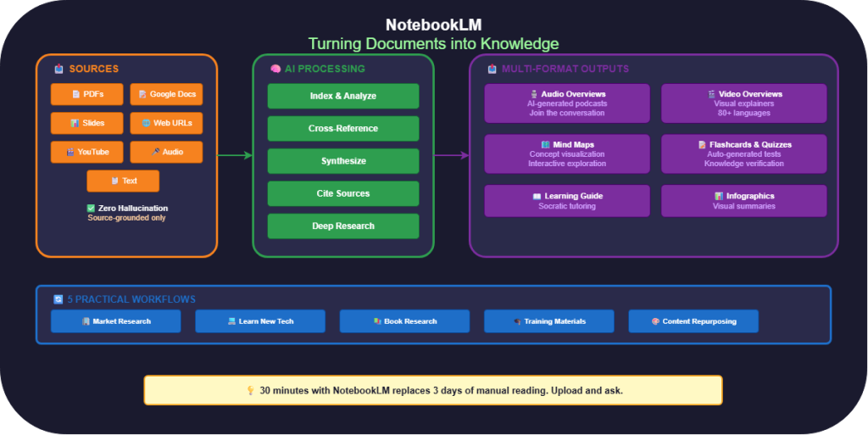The image size is (868, 435).
Task: Click the lightbulb icon in the yellow banner
Action: pyautogui.click(x=250, y=391)
